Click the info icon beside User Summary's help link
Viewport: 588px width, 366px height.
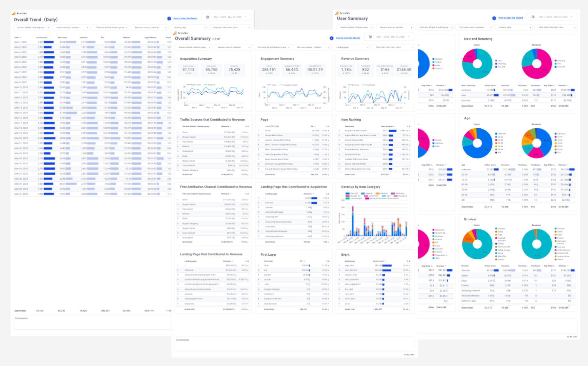click(495, 18)
